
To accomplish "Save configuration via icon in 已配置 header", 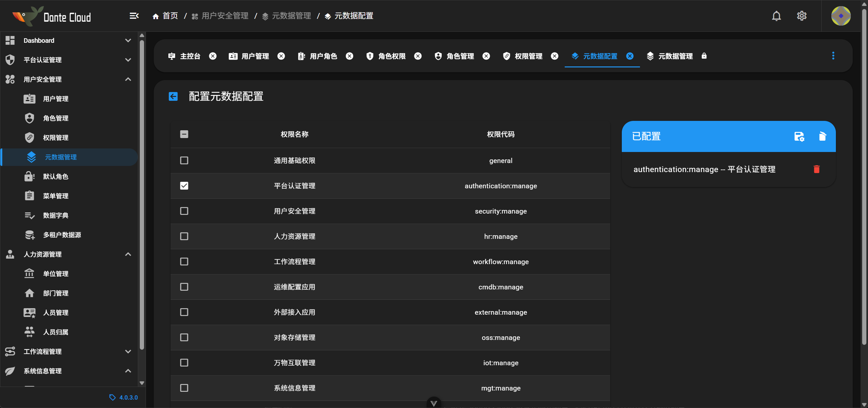I will pyautogui.click(x=799, y=137).
